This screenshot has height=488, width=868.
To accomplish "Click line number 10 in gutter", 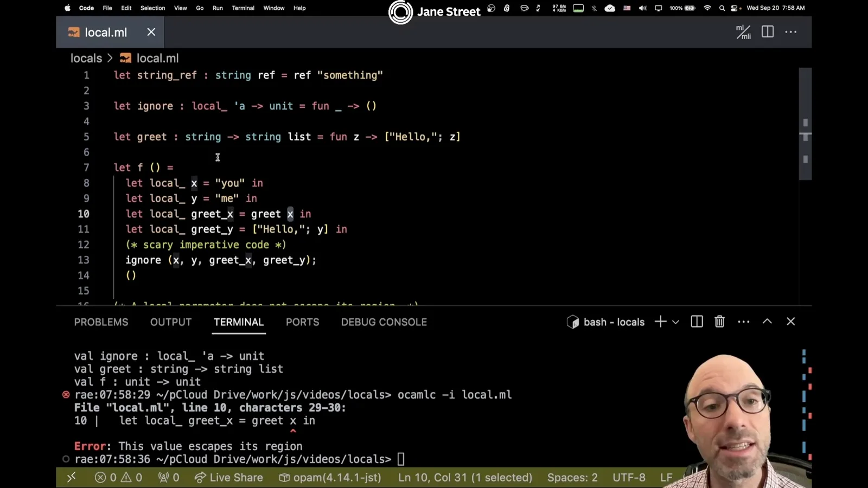I will click(x=84, y=214).
